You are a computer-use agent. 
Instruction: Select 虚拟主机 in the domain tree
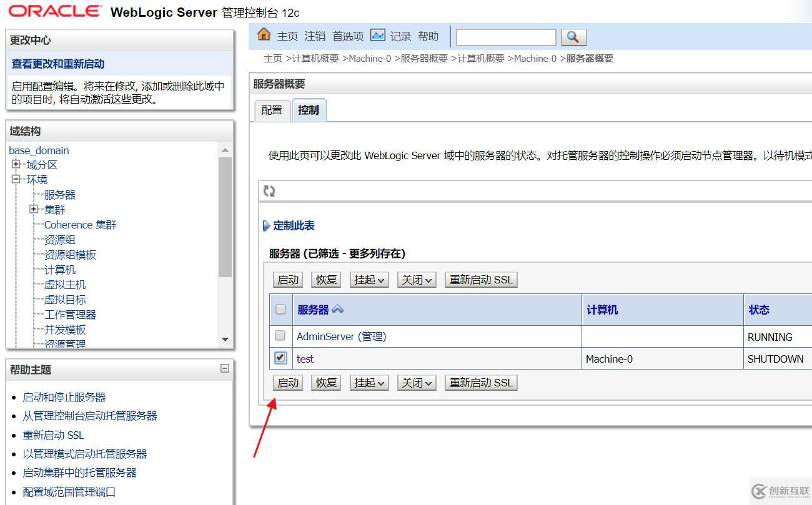point(65,285)
